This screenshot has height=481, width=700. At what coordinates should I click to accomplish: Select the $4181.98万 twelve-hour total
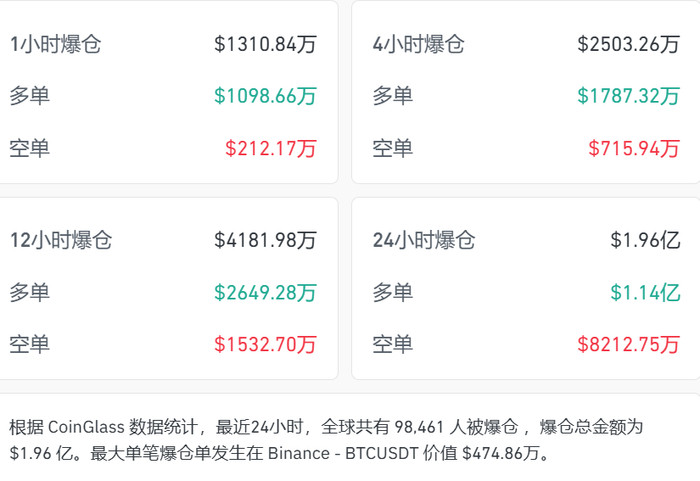265,240
